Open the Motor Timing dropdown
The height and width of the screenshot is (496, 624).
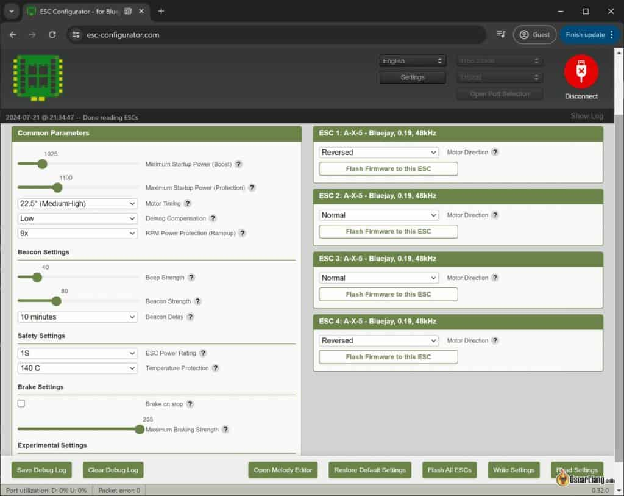coord(77,203)
